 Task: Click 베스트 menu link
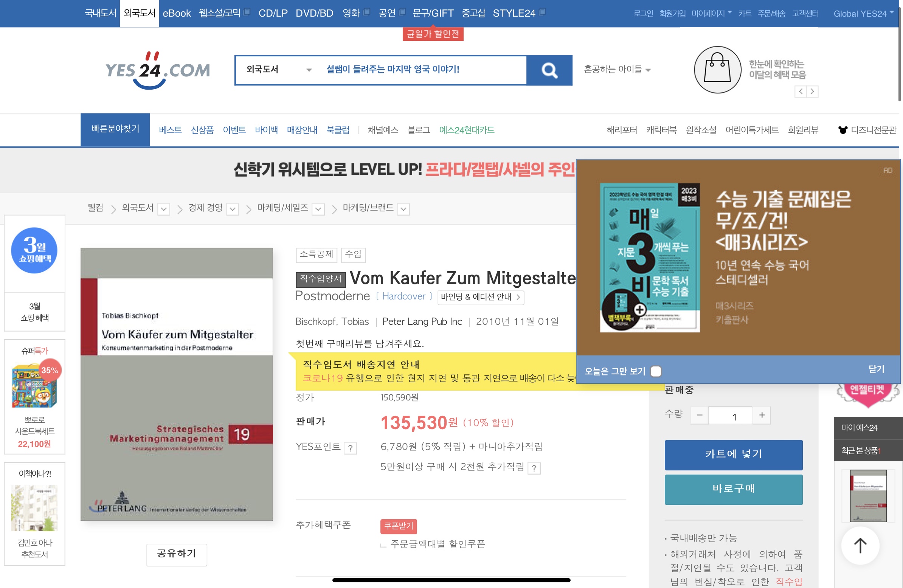click(170, 130)
